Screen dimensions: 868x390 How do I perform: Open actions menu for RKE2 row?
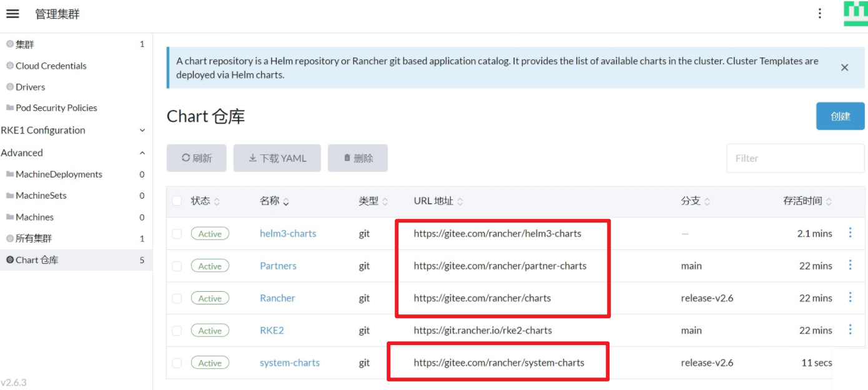[x=850, y=329]
